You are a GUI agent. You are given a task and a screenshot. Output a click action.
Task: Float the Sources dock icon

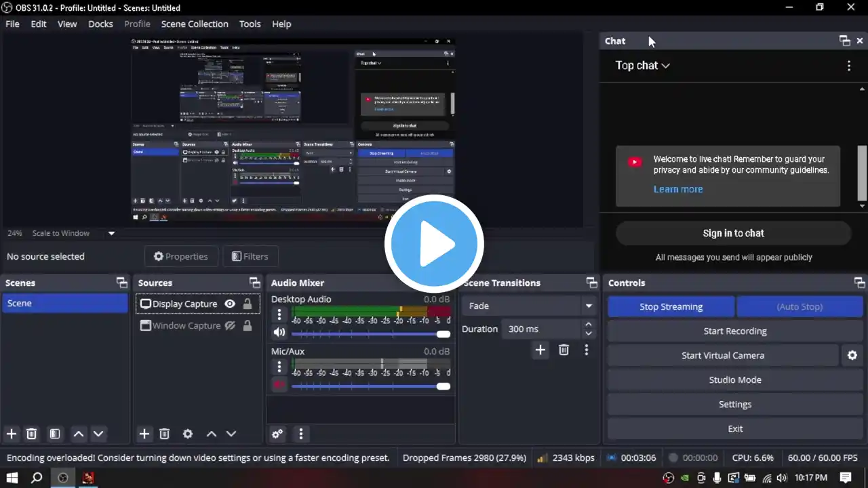click(254, 283)
